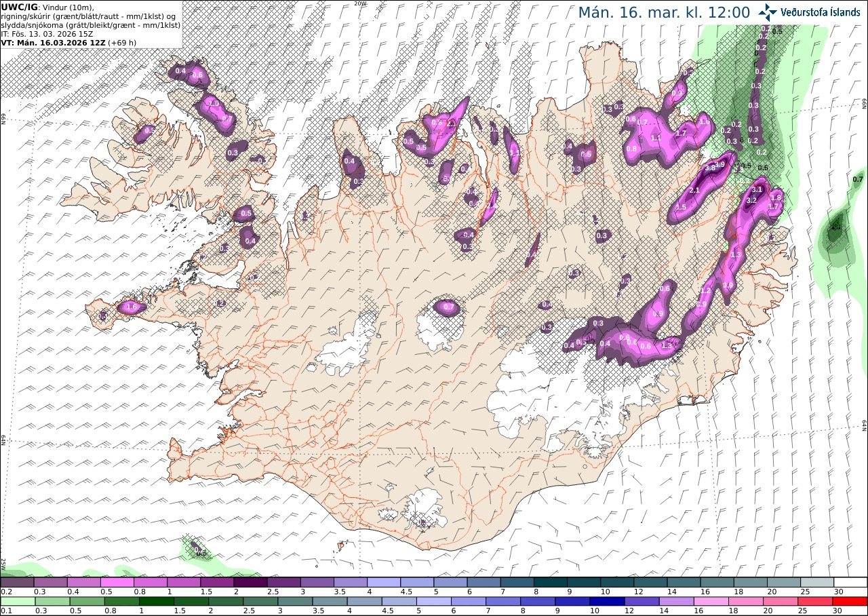Click the "25W" longitude label
Viewport: 868px width, 616px height.
[3, 564]
